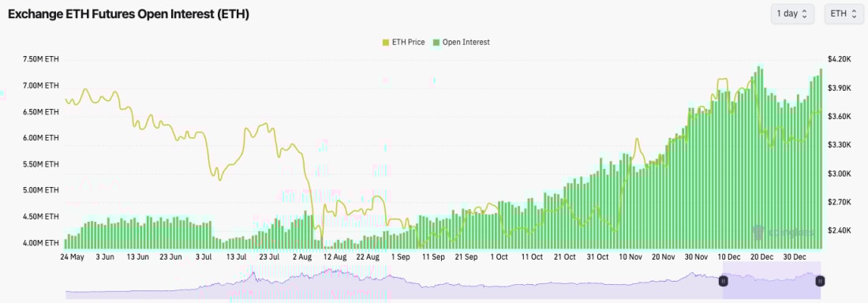868x303 pixels.
Task: Toggle the Open Interest legend series
Action: (x=461, y=42)
